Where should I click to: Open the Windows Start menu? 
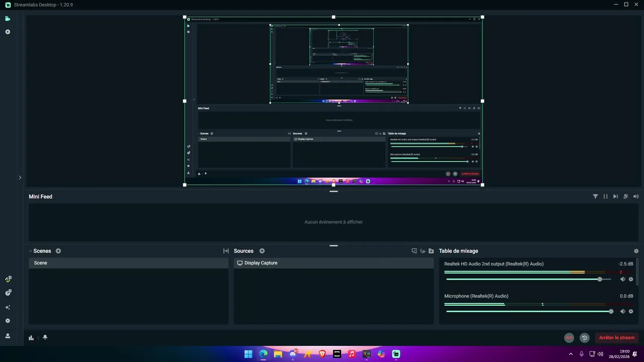tap(249, 354)
